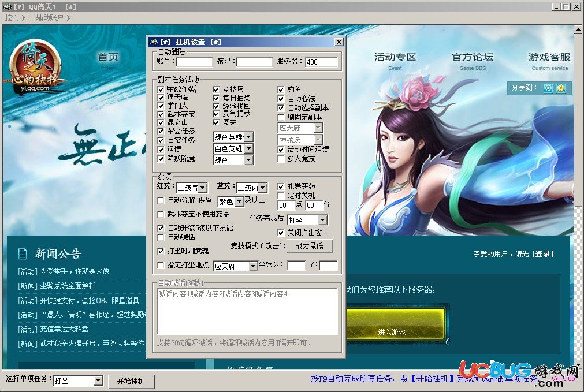Uncheck the 钓鱼 checkbox
This screenshot has width=584, height=392.
click(x=281, y=89)
